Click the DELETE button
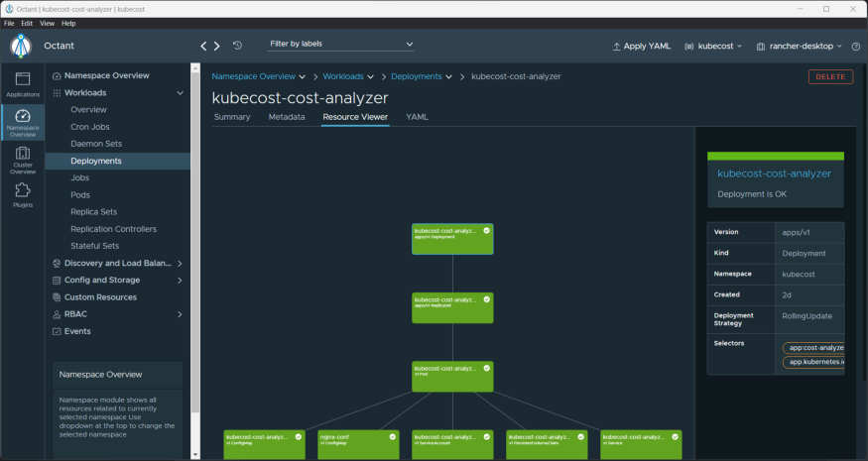868x461 pixels. coord(830,76)
